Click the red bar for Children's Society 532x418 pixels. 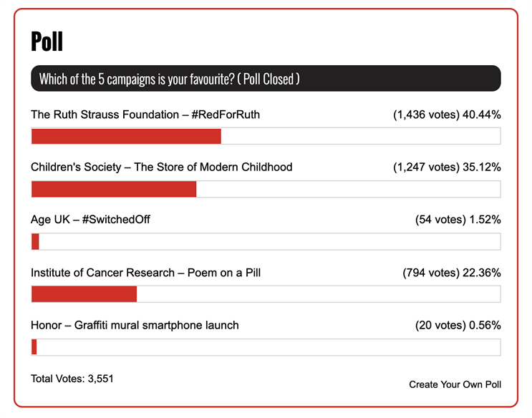[114, 189]
